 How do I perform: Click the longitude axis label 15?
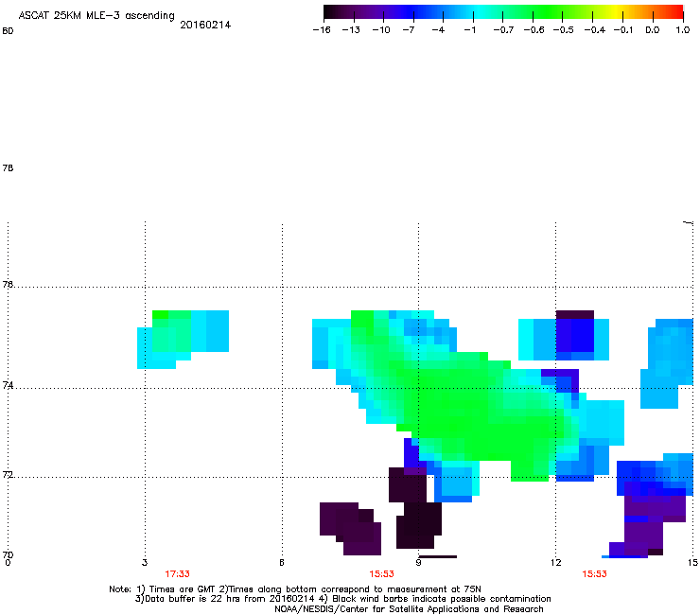click(692, 563)
